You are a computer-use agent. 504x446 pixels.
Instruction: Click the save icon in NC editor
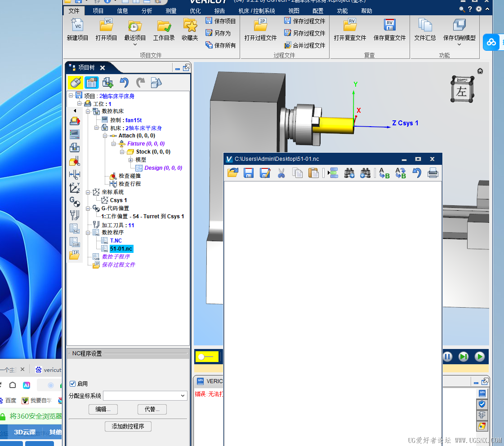[x=249, y=173]
